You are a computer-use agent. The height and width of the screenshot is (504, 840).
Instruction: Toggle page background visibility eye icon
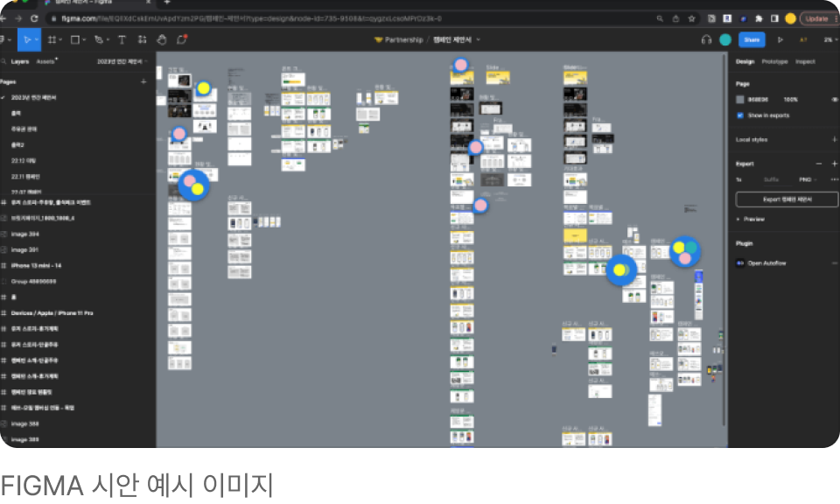pyautogui.click(x=834, y=100)
